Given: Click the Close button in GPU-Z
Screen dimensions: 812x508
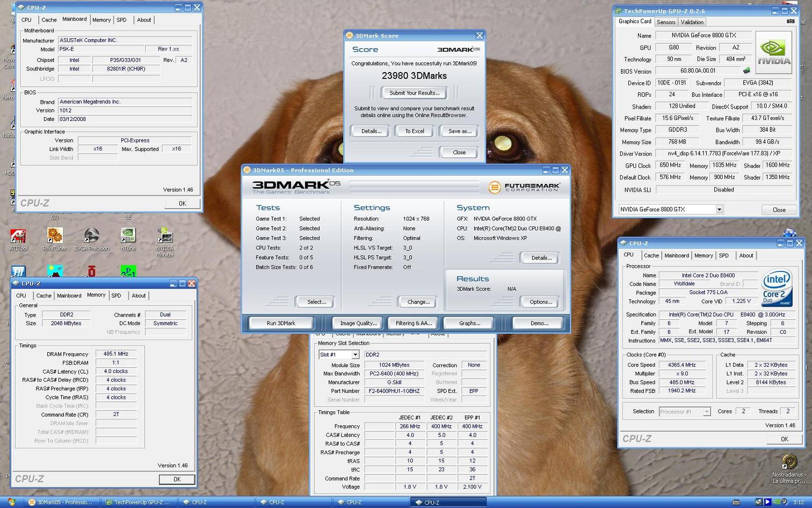Looking at the screenshot, I should pos(779,210).
